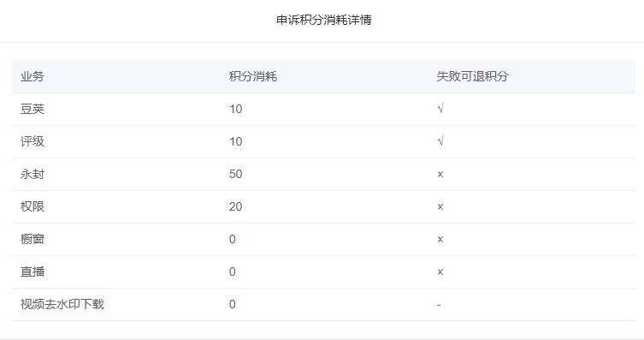
Task: Click the 20 points value for 权限
Action: click(x=235, y=206)
